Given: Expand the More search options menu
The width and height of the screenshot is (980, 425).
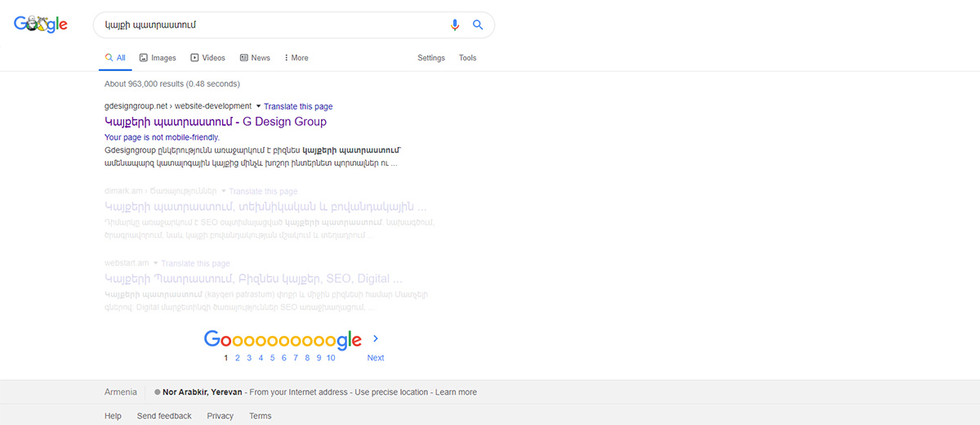Looking at the screenshot, I should (x=296, y=58).
